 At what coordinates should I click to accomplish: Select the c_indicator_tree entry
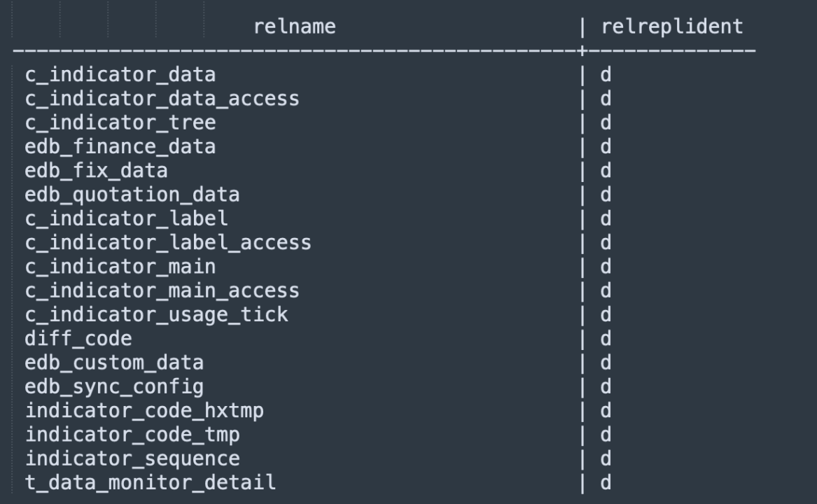click(120, 123)
